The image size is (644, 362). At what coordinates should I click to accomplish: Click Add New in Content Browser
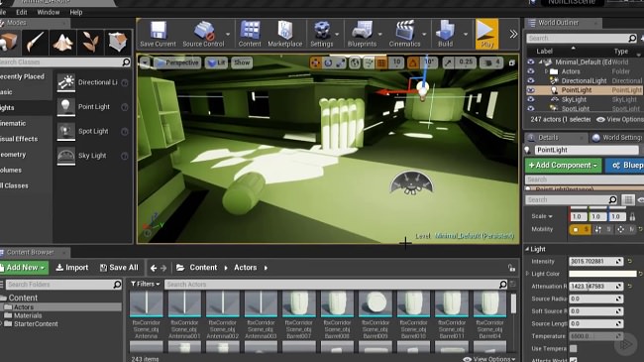click(x=24, y=268)
